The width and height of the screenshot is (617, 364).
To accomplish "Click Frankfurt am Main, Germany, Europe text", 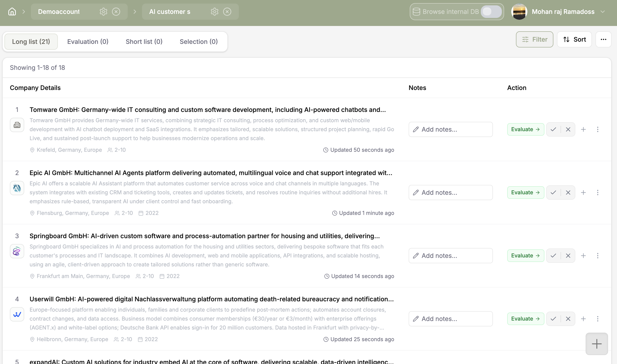I will 83,276.
